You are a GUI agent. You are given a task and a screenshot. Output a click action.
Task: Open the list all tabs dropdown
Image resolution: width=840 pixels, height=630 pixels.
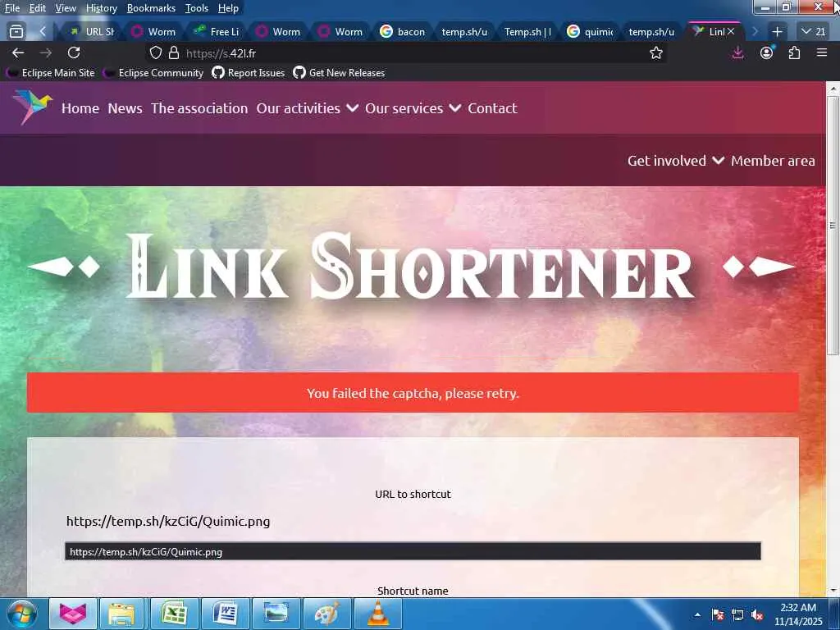point(813,32)
